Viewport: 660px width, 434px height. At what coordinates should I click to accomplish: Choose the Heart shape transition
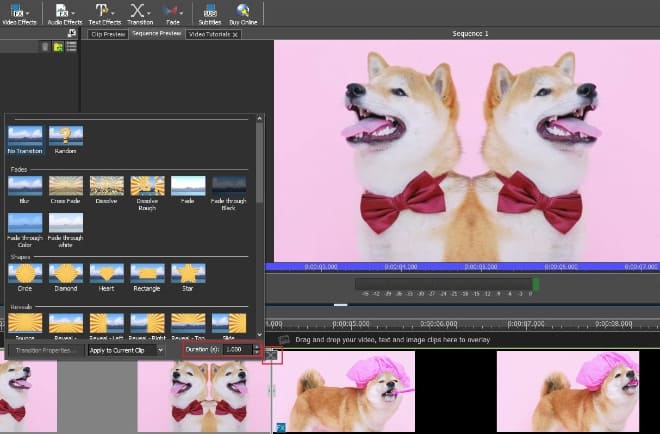(x=106, y=277)
